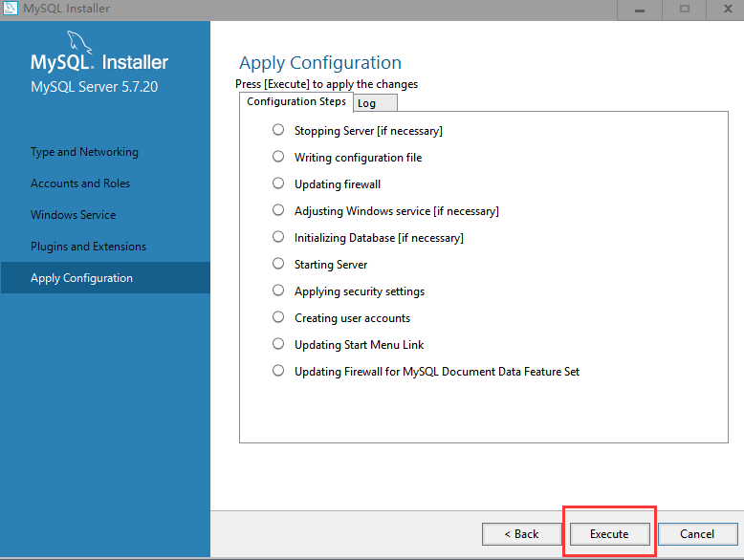Click 'Initializing Database [if necessary]' text

click(379, 238)
